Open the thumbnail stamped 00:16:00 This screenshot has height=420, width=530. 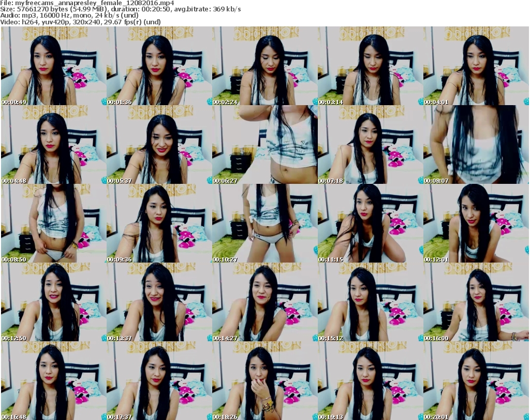click(x=476, y=302)
